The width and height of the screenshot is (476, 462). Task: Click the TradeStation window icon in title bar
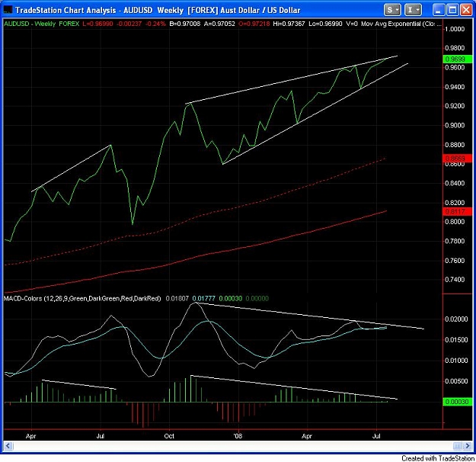tap(8, 10)
